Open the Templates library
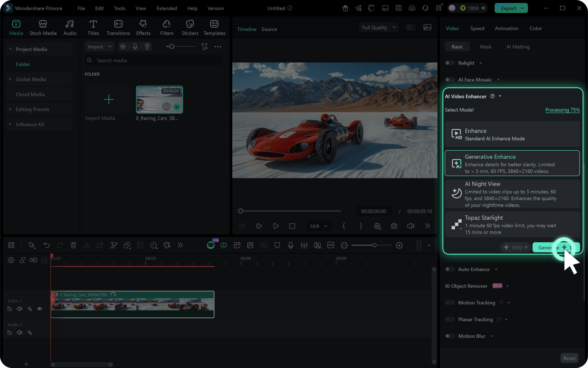Image resolution: width=588 pixels, height=368 pixels. [214, 28]
